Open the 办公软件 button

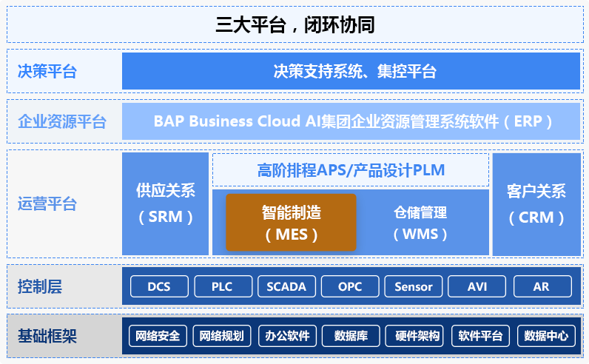coord(287,336)
